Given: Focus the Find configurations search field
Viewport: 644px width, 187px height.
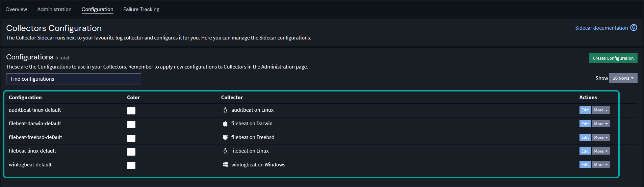Looking at the screenshot, I should tap(74, 79).
